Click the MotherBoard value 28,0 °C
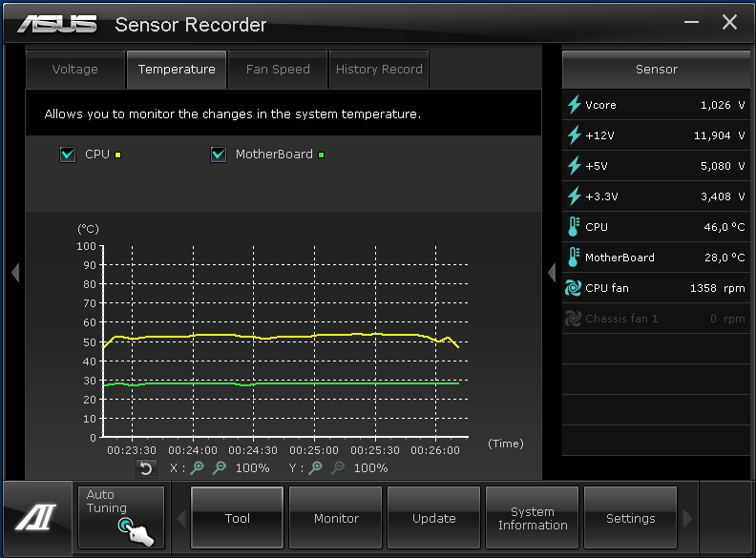 click(x=724, y=258)
